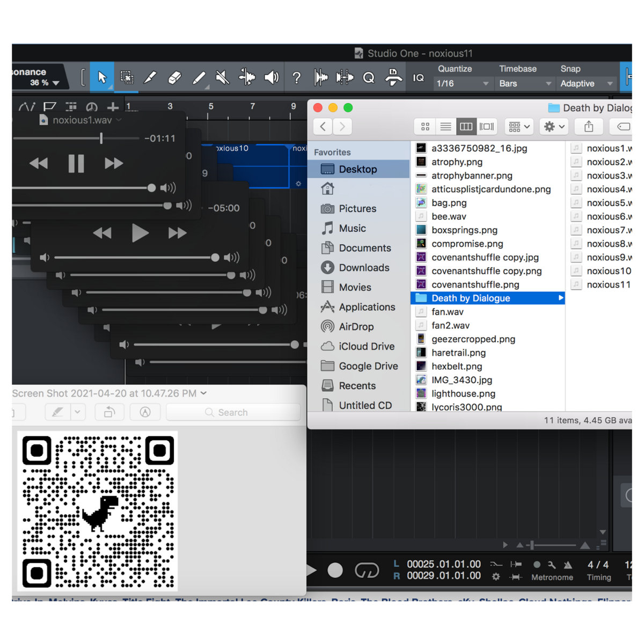Open Downloads in Finder sidebar
Viewport: 644px width, 644px height.
pyautogui.click(x=363, y=268)
